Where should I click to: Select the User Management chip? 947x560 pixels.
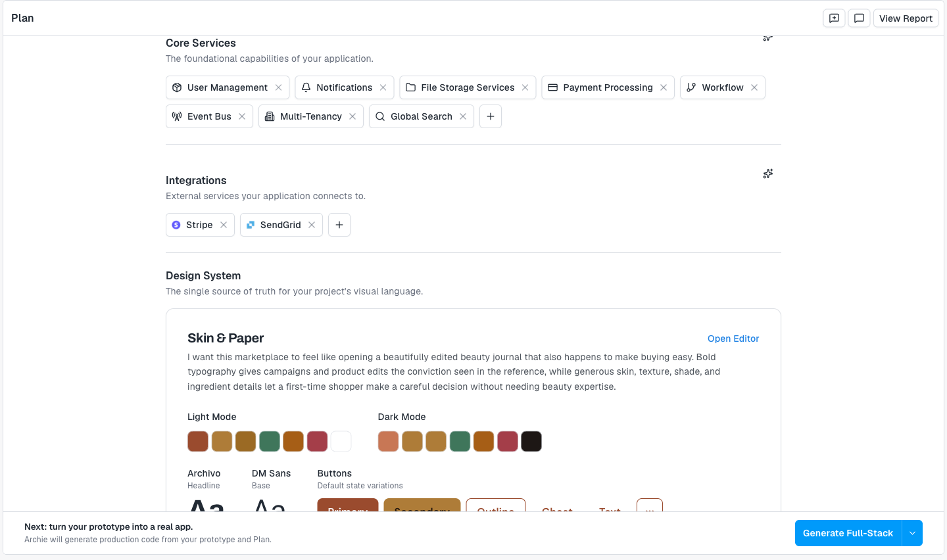point(228,87)
